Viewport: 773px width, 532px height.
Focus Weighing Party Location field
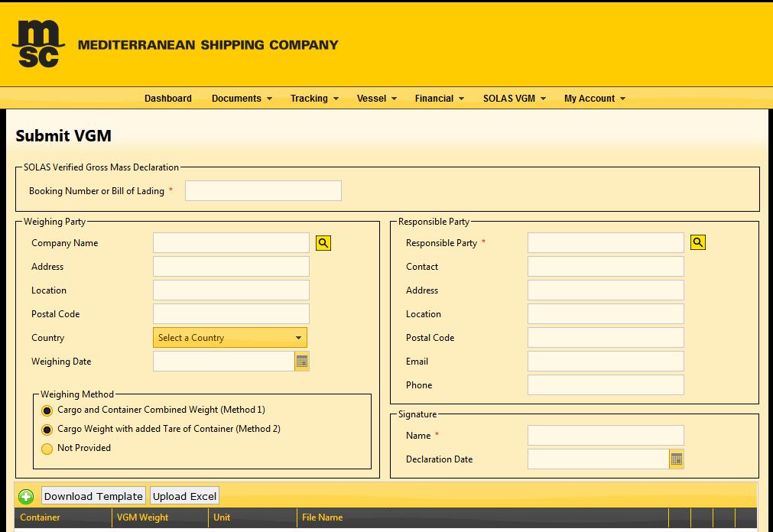tap(231, 290)
